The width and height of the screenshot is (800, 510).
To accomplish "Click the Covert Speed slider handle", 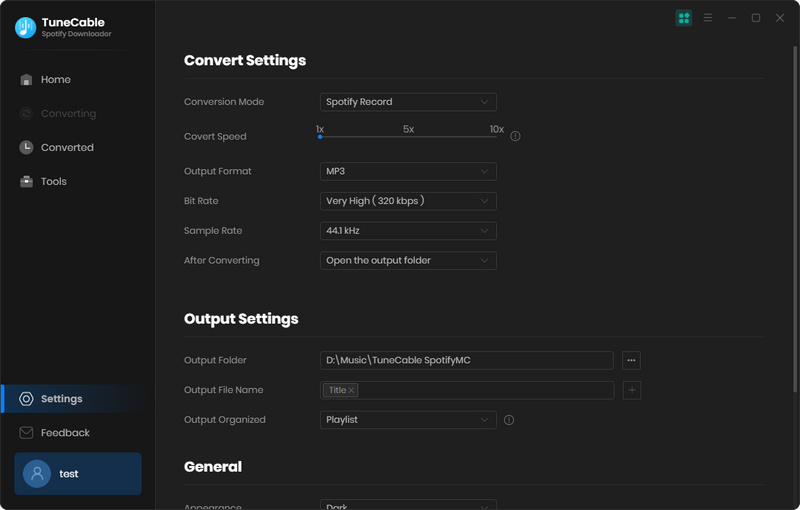I will pos(320,137).
